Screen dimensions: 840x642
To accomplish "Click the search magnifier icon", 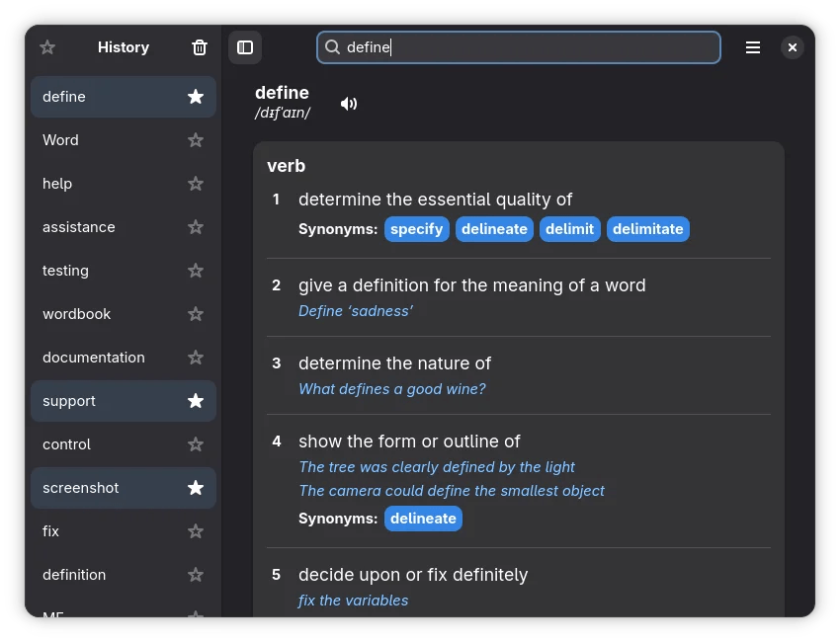I will [x=333, y=47].
